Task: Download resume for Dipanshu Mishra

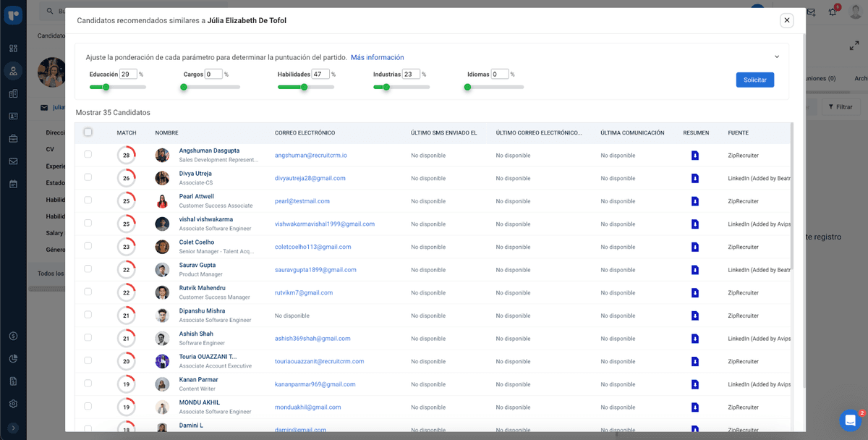Action: tap(694, 316)
